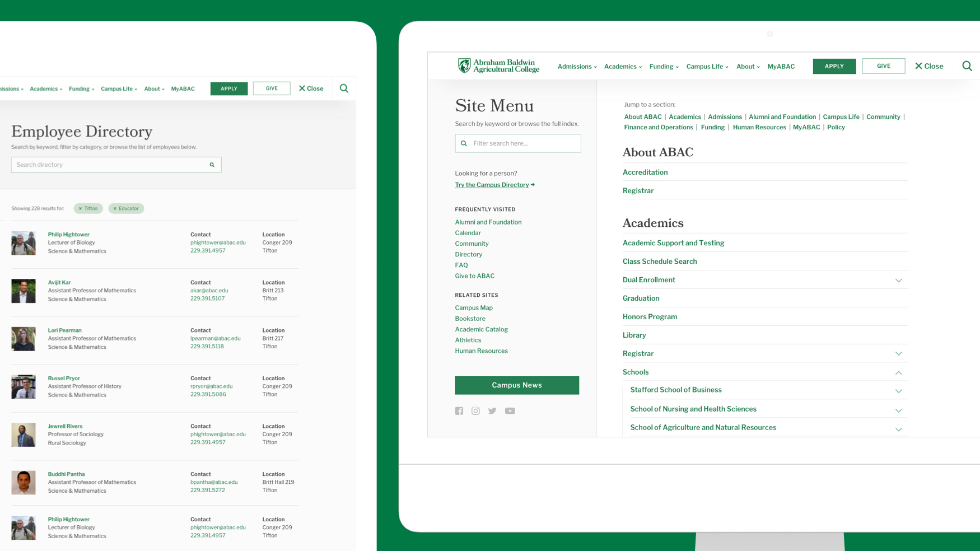Image resolution: width=980 pixels, height=551 pixels.
Task: Click the search magnifier in Site Menu header
Action: click(x=967, y=66)
